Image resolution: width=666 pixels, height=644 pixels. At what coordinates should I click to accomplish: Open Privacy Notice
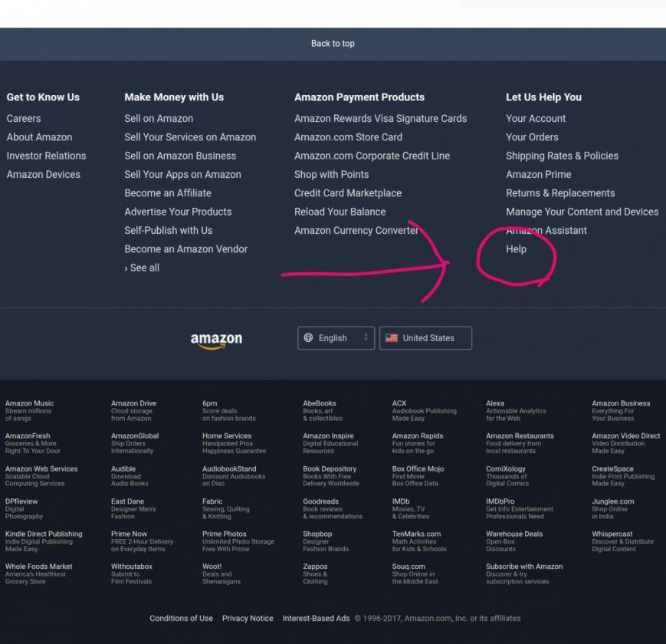pos(248,619)
